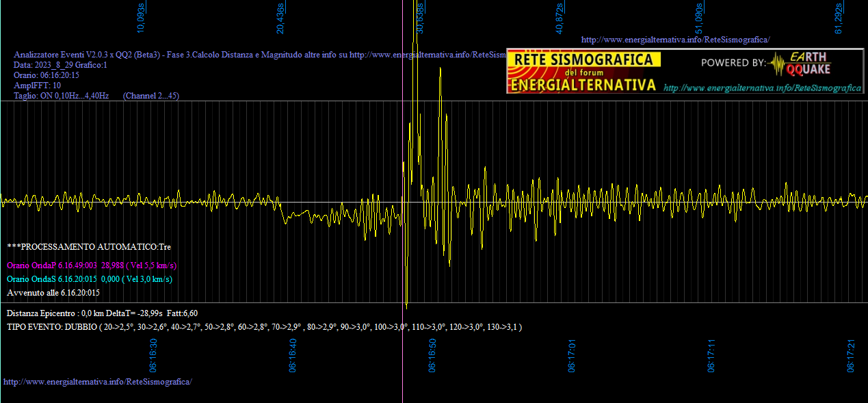Select the Taglio: ON 0,10Hz...4,40Hz text
868x403 pixels.
(x=62, y=96)
